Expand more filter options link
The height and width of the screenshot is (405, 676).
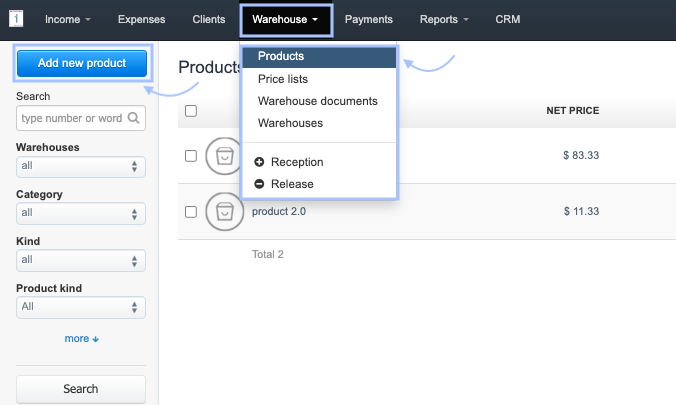coord(82,339)
